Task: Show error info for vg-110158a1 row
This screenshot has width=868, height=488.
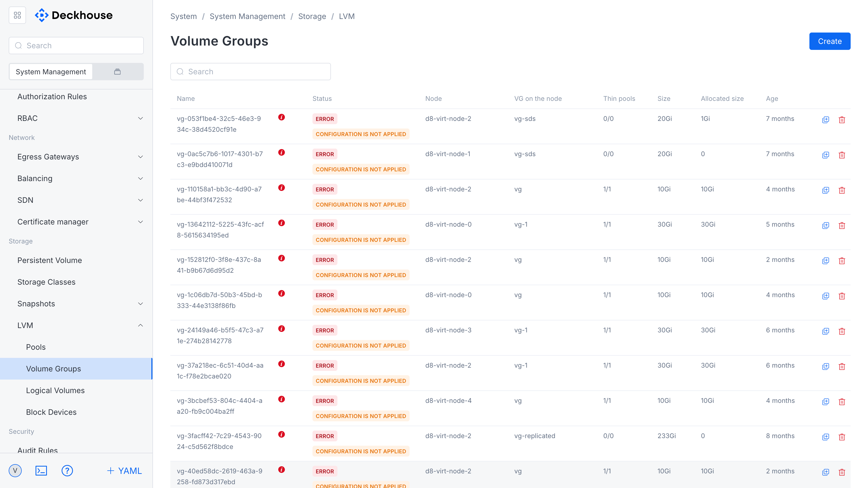Action: pos(282,188)
